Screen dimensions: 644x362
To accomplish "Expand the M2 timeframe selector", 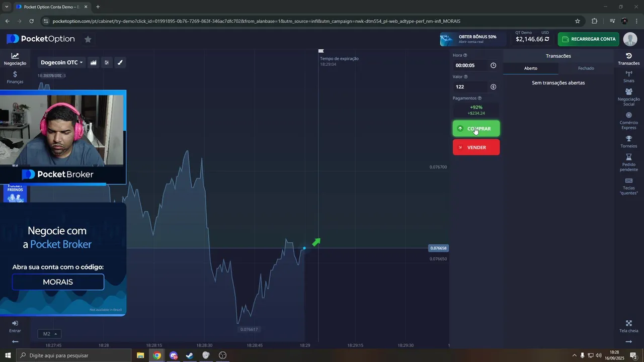I will point(49,334).
